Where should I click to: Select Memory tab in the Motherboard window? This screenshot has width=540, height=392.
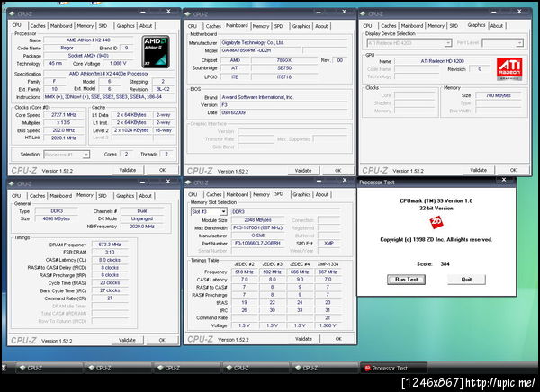(x=261, y=26)
